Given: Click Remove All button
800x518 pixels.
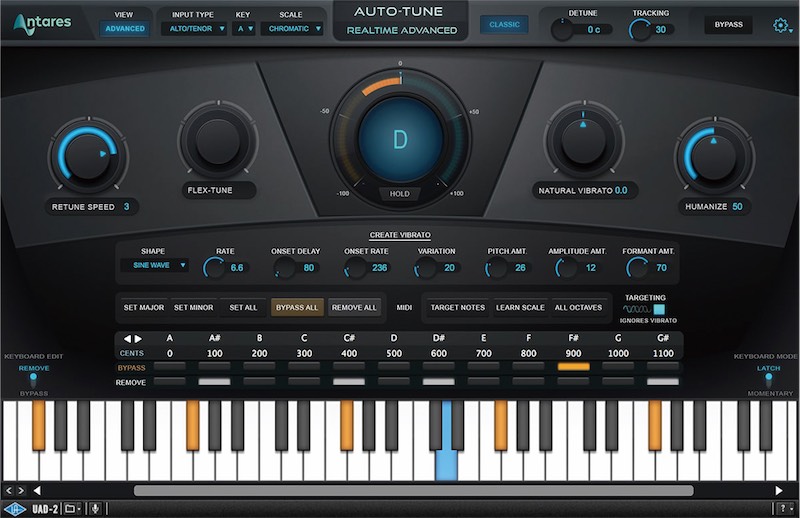Looking at the screenshot, I should pos(354,308).
